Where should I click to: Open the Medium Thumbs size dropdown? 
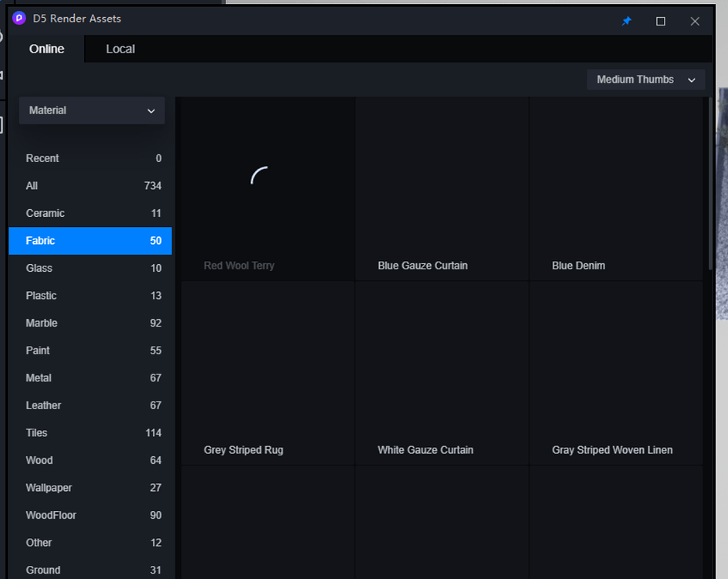646,80
